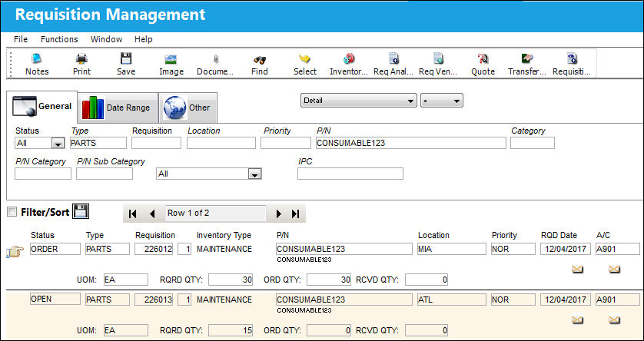Screen dimensions: 644x341
Task: Click RQRD QTY value 30
Action: (231, 280)
